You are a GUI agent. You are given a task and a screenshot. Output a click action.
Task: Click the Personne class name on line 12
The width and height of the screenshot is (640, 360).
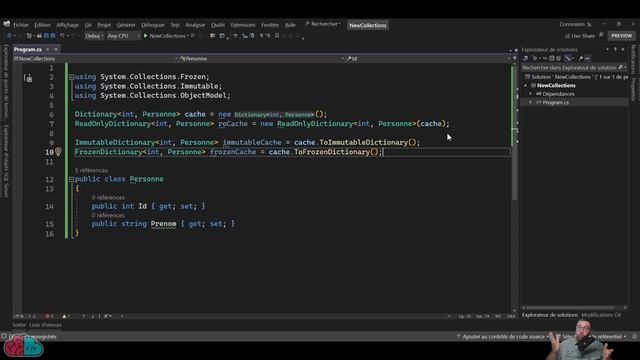[147, 179]
